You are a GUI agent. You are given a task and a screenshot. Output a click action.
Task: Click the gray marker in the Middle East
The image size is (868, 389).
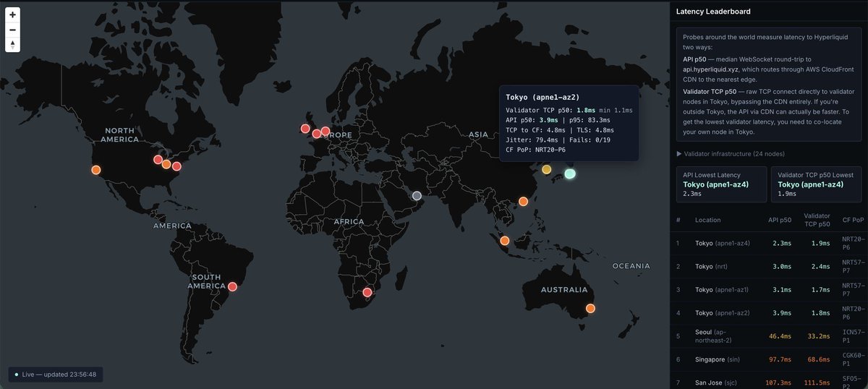tap(417, 196)
